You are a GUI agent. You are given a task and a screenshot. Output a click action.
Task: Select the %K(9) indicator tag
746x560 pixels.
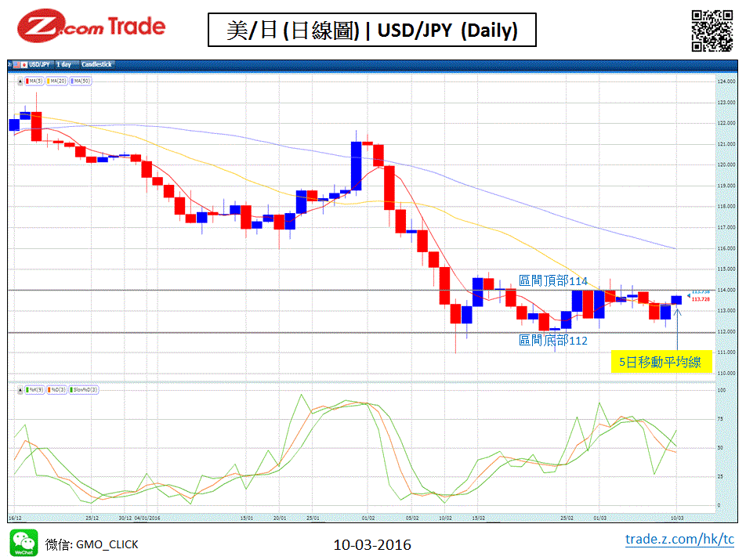coord(34,390)
